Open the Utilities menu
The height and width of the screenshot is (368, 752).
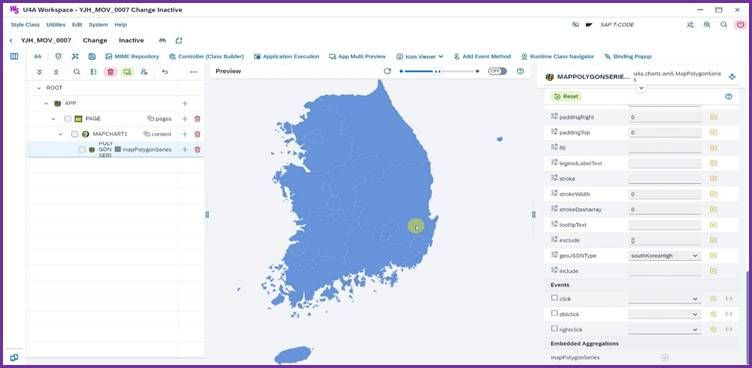click(56, 24)
